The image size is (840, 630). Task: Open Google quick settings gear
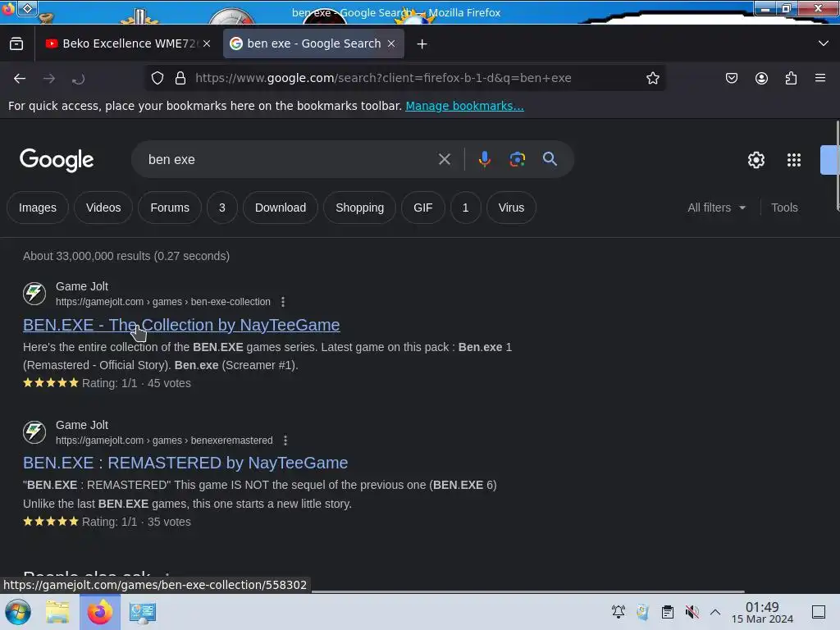click(756, 160)
